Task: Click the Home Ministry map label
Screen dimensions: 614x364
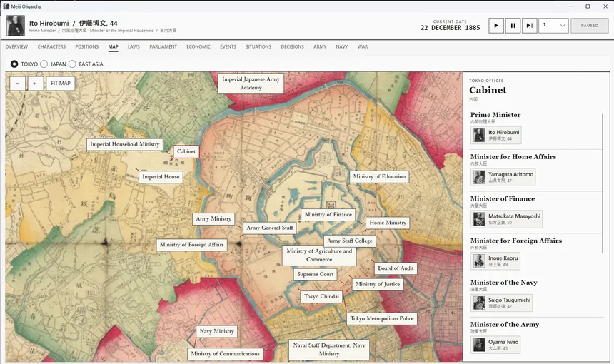Action: 388,223
